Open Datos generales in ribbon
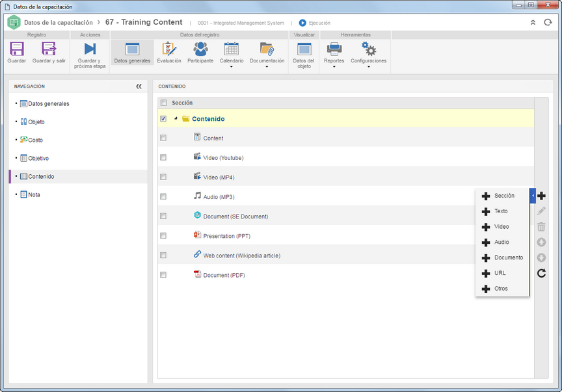Viewport: 562px width, 392px height. [x=132, y=53]
